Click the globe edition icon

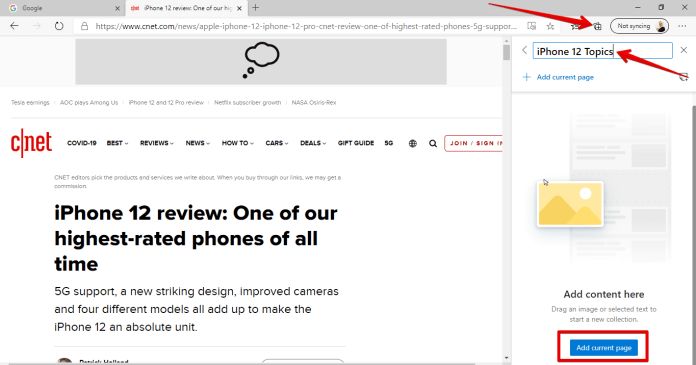[x=413, y=143]
